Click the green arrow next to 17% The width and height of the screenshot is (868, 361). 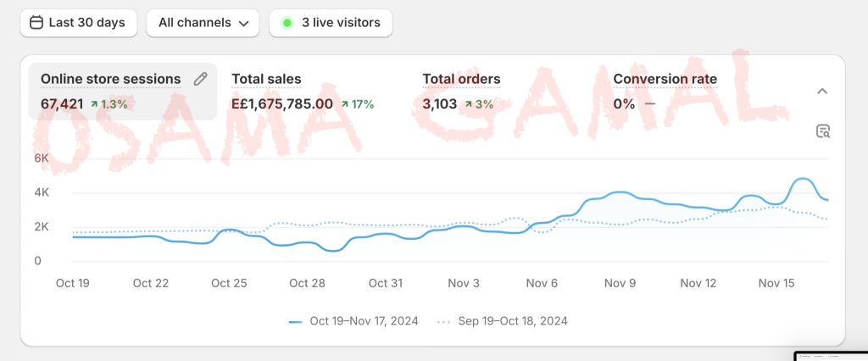click(345, 104)
